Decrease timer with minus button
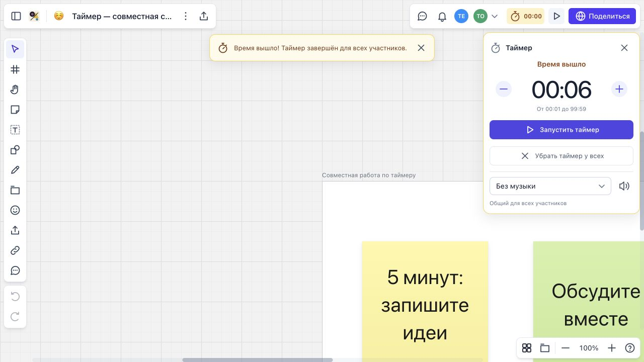This screenshot has height=362, width=644. (x=504, y=89)
